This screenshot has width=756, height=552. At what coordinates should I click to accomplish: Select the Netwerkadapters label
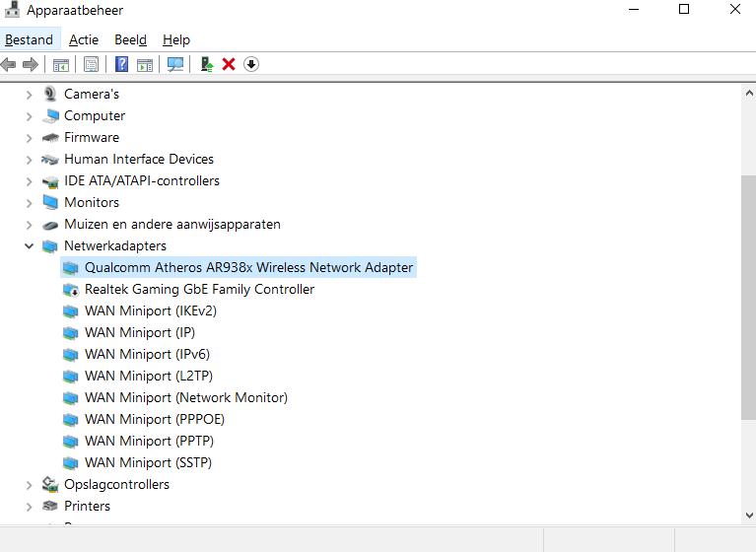[x=115, y=245]
